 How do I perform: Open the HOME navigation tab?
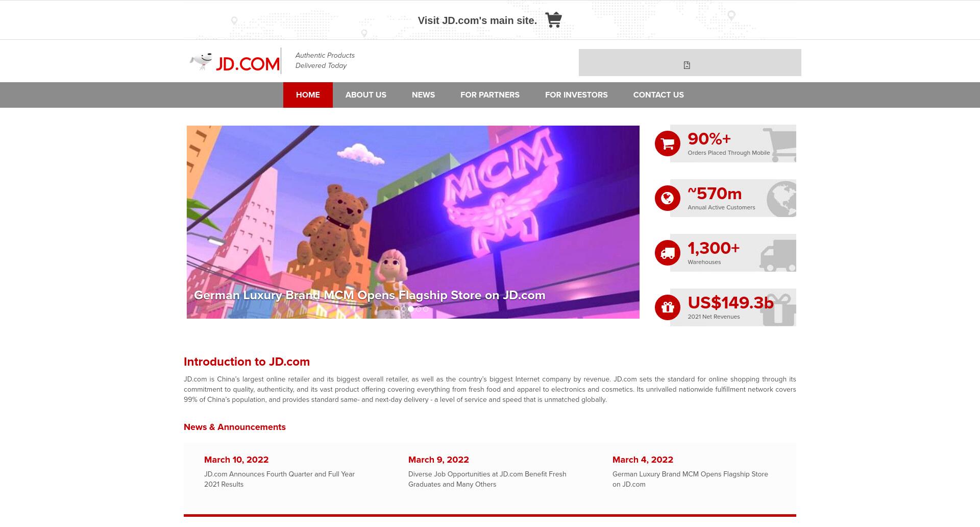308,95
